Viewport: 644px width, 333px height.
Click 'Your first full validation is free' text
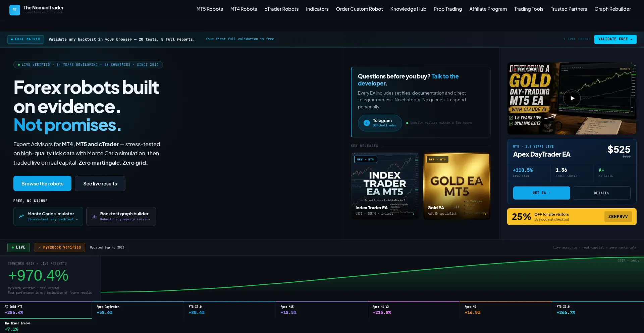[x=240, y=39]
